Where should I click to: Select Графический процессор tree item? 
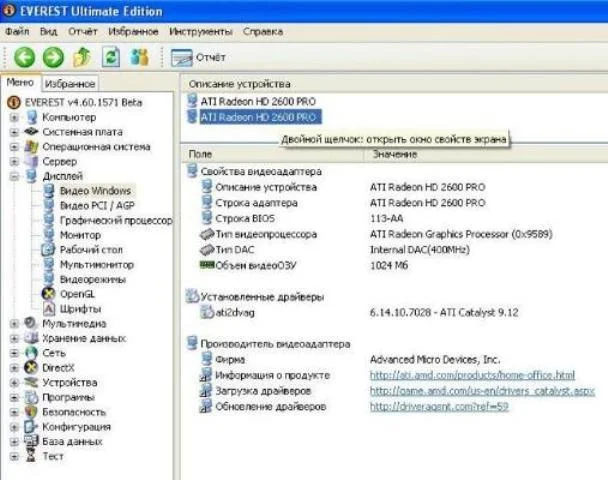click(116, 220)
